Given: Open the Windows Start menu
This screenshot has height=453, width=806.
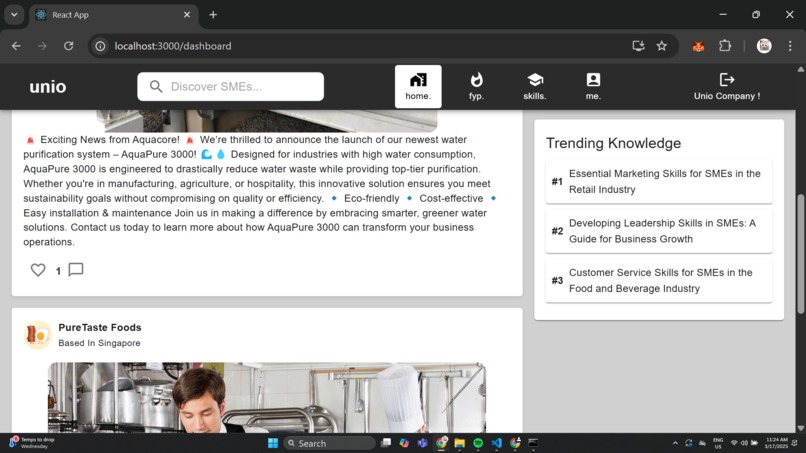Looking at the screenshot, I should (273, 443).
